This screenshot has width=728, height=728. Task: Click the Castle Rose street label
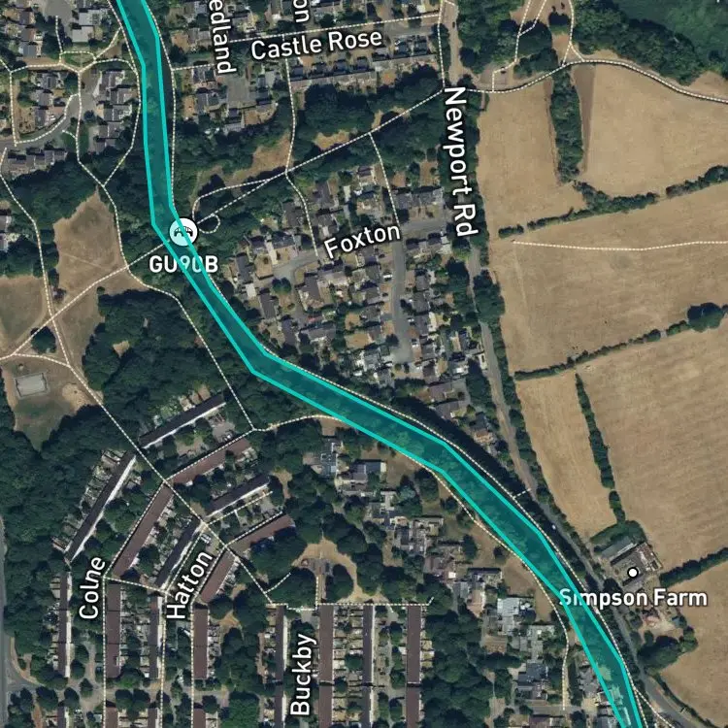[316, 45]
